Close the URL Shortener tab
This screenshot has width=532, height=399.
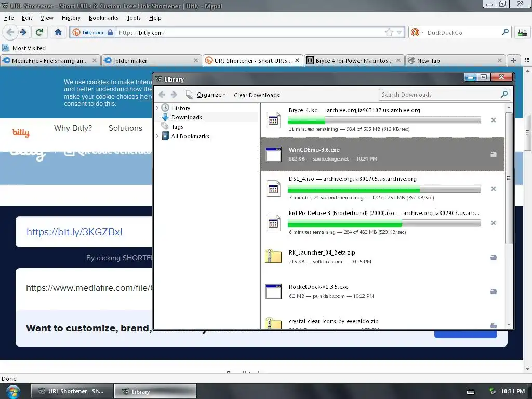click(x=297, y=60)
